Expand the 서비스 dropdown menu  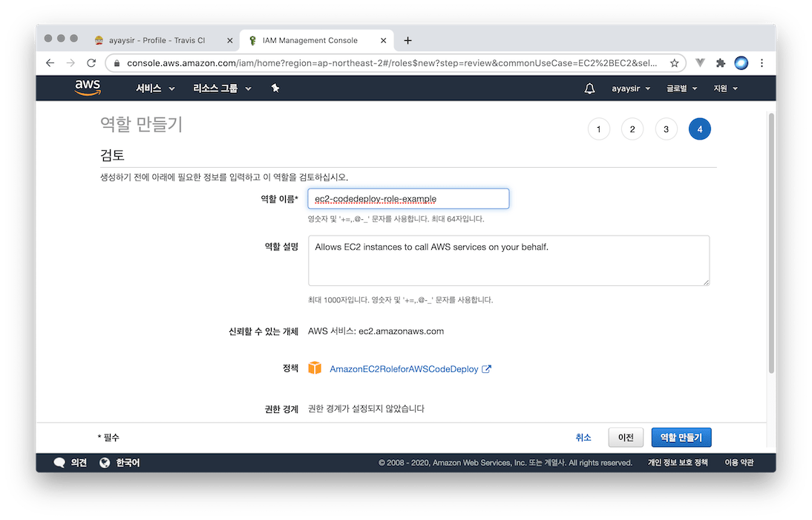pyautogui.click(x=155, y=88)
